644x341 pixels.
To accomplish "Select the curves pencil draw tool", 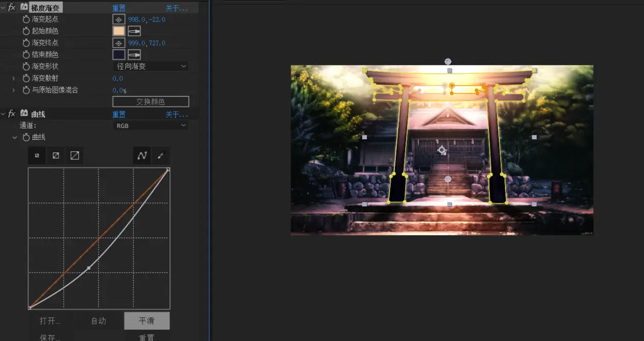I will [160, 156].
